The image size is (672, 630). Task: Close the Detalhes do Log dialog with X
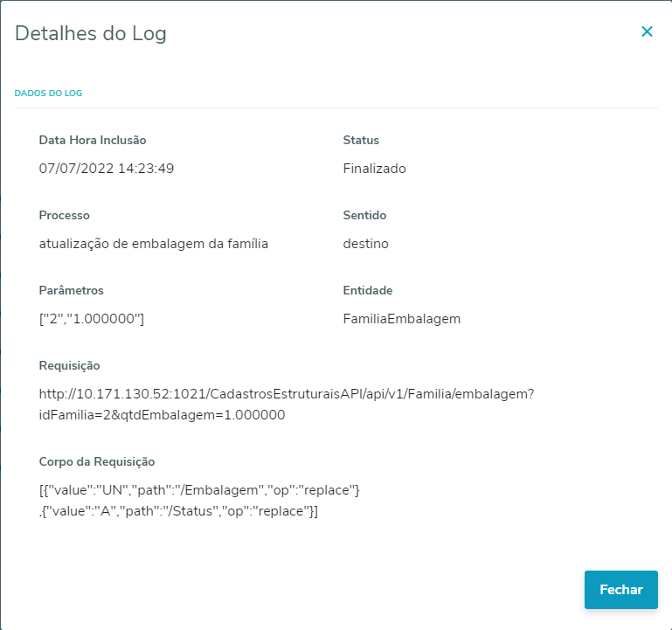pos(647,32)
